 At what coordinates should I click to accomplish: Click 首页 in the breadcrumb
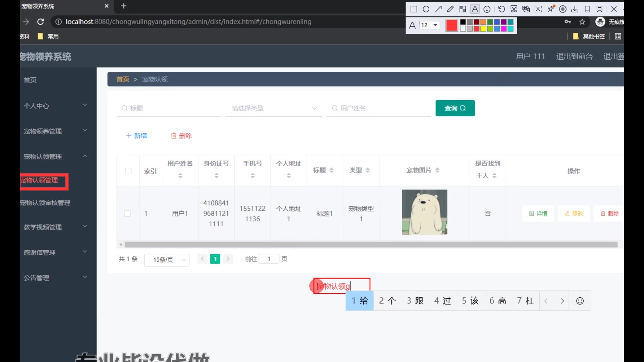(123, 79)
